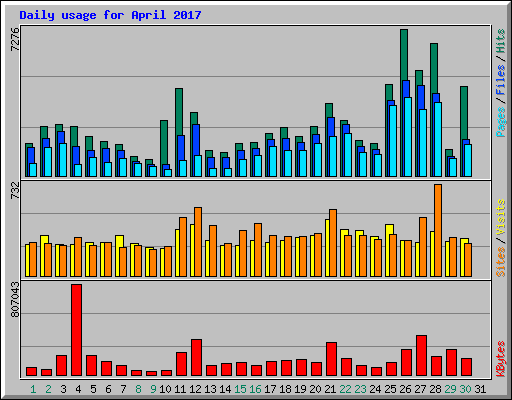Click the red KBytes bar for day 11

[x=181, y=364]
